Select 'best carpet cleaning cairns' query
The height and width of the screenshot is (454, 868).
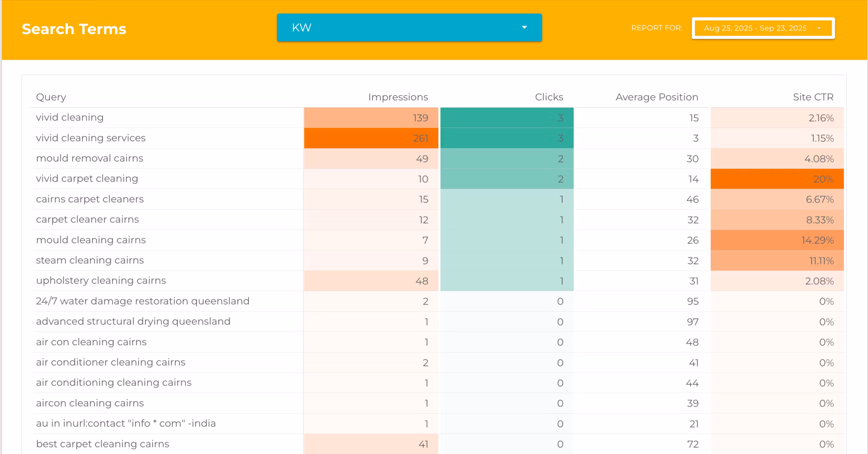tap(102, 444)
